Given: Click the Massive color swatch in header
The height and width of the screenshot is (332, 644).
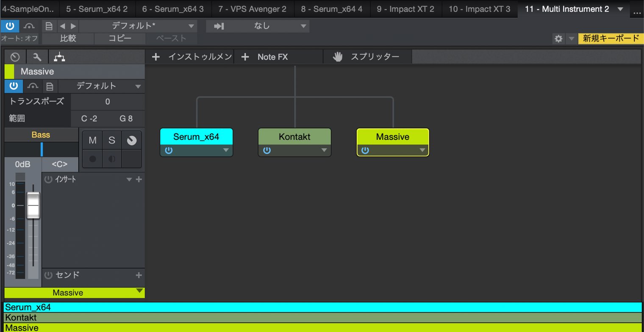Looking at the screenshot, I should pos(9,72).
